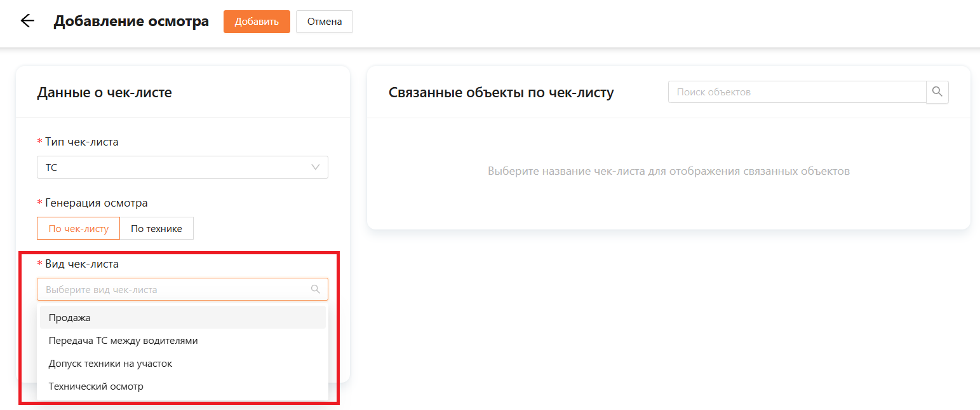Select the По чек-листу generation option
The width and height of the screenshot is (980, 410).
click(x=78, y=228)
